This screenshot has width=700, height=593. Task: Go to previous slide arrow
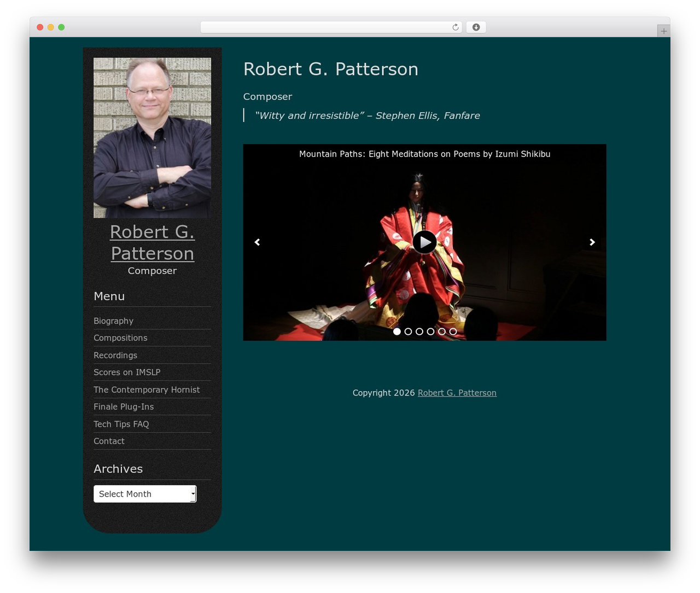click(257, 242)
